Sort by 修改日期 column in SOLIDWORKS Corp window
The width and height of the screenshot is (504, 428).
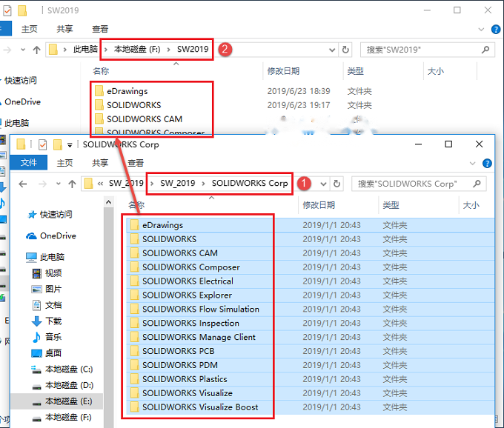pyautogui.click(x=319, y=205)
